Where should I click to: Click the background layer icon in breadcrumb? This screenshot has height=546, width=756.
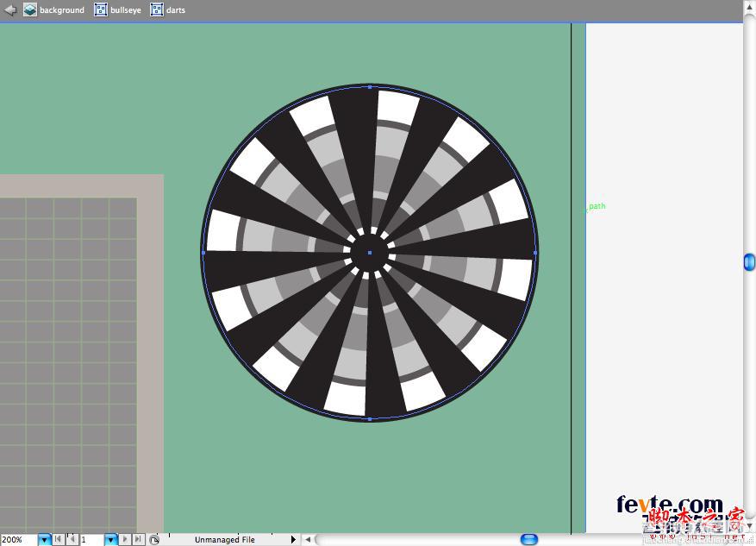coord(30,9)
